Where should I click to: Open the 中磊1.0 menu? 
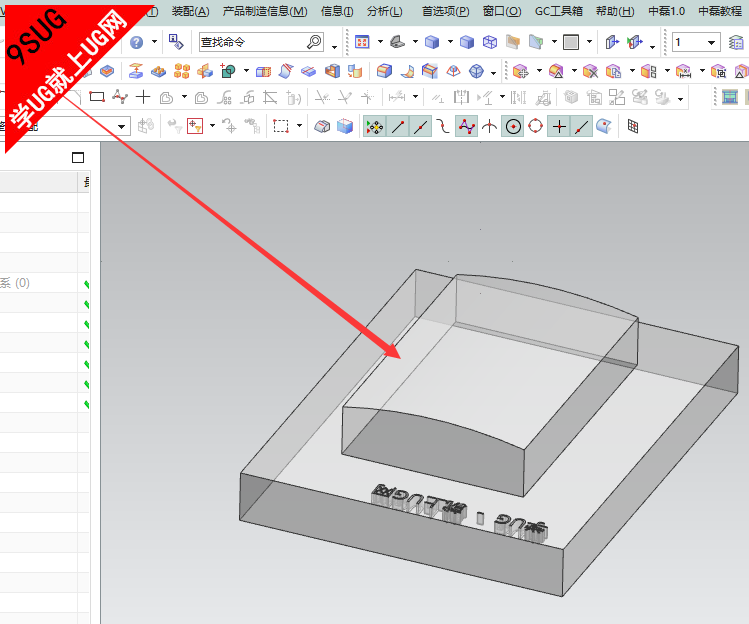pos(666,11)
